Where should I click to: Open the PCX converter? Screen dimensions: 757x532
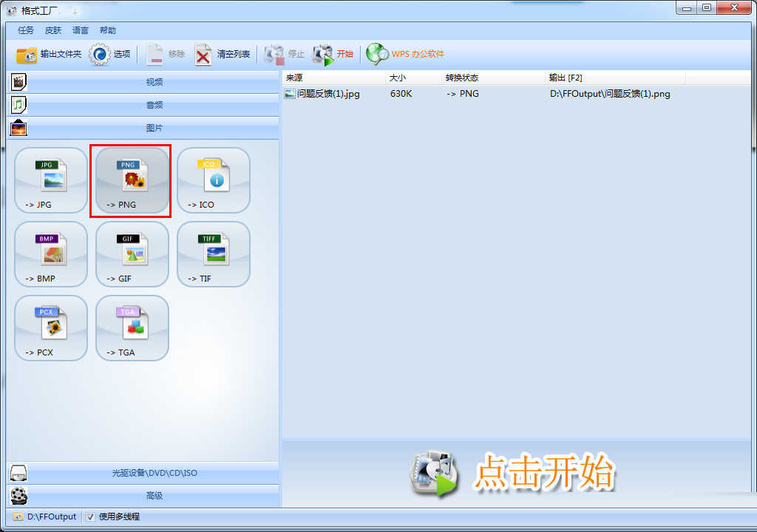tap(50, 327)
